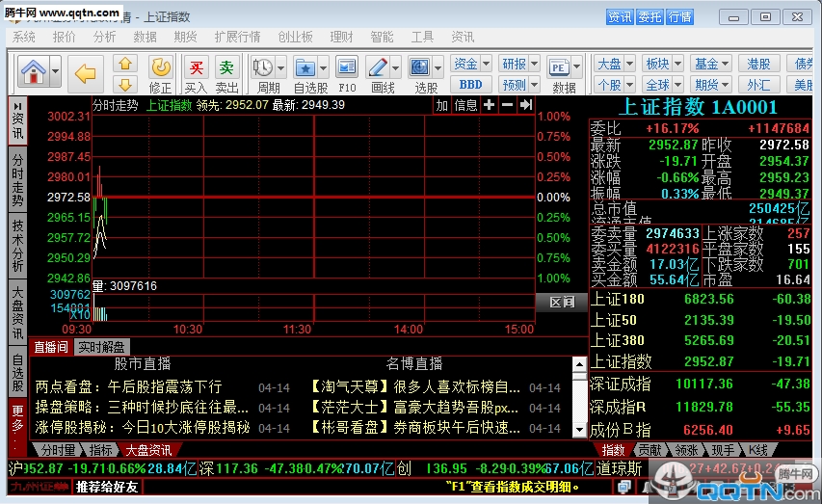
Task: Click the yellow up arrow icon
Action: [x=124, y=64]
